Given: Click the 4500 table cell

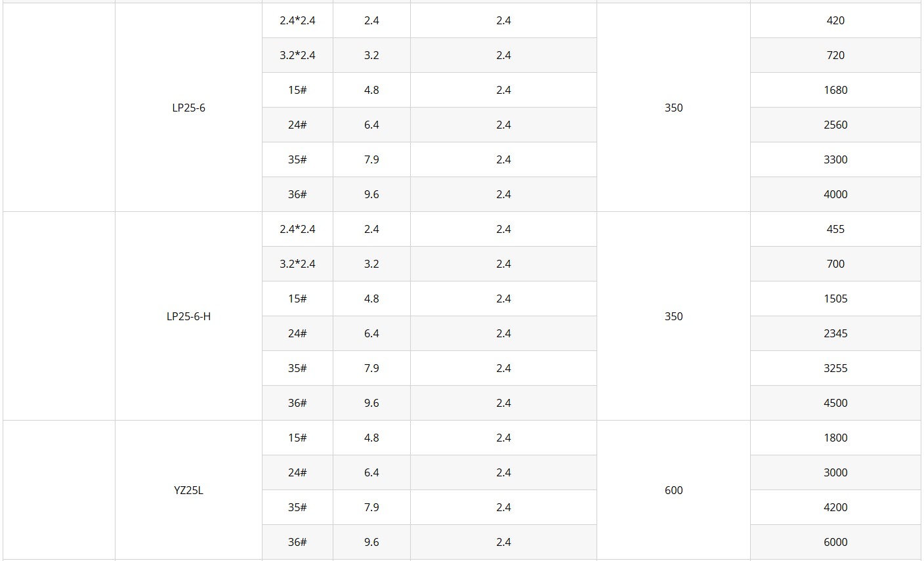Looking at the screenshot, I should point(835,403).
